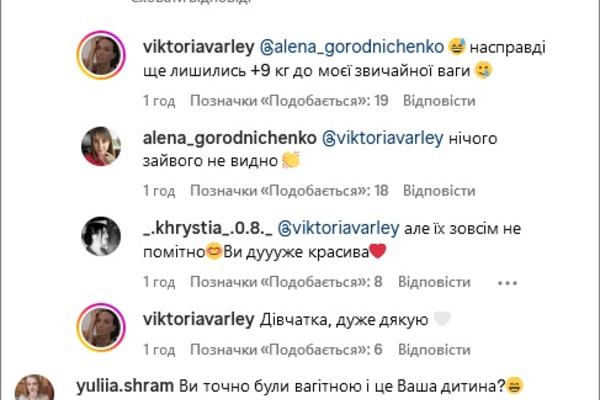Open viktoriavarley's story ring avatar in top comment
The image size is (600, 400).
pos(101,56)
